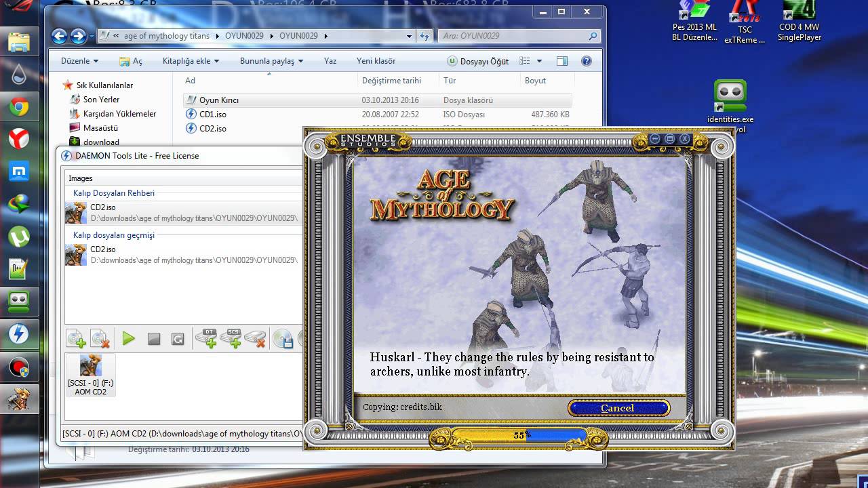Refresh the Explorer address bar
The image size is (868, 488).
pos(425,36)
